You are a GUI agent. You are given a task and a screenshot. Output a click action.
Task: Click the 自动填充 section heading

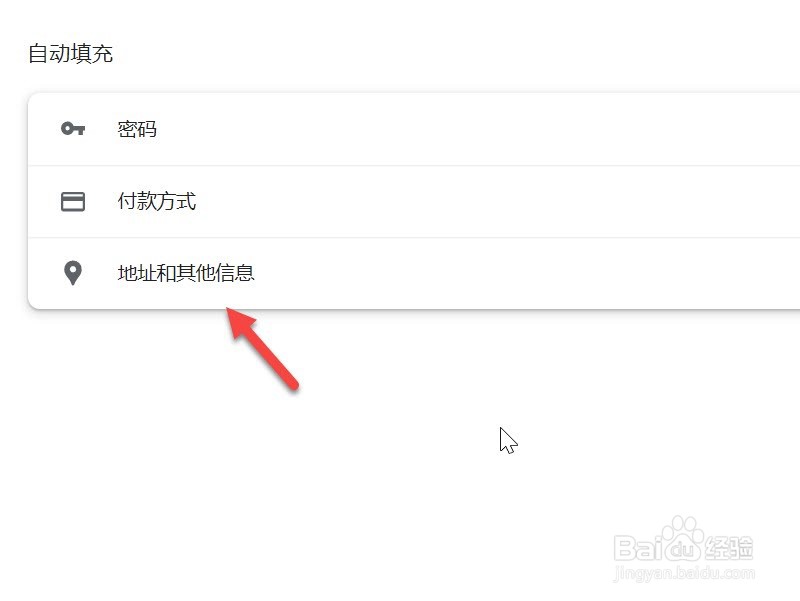tap(70, 53)
